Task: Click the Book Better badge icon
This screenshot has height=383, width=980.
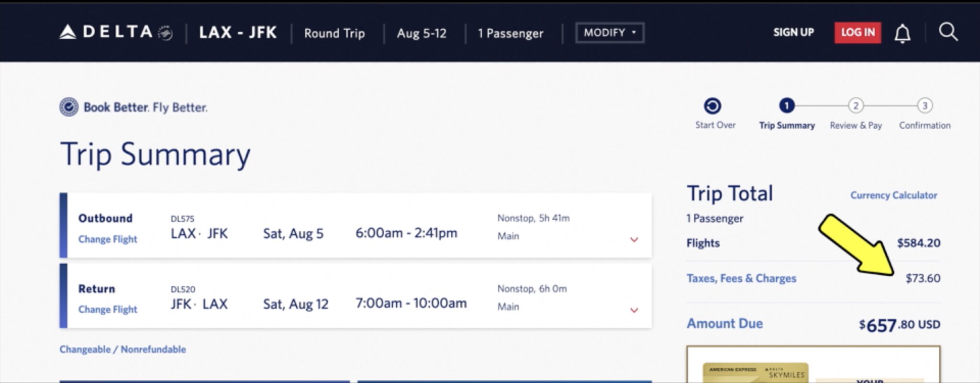Action: [x=69, y=107]
